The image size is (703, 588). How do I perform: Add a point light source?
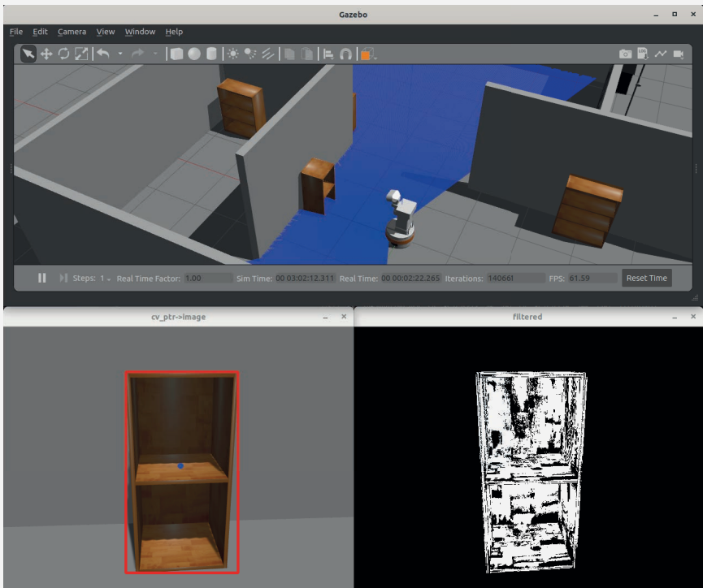[233, 54]
